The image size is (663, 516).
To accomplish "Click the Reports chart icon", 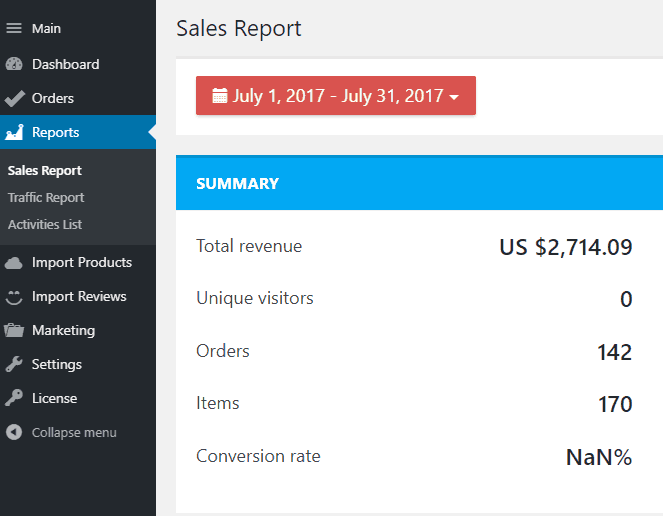I will coord(14,132).
